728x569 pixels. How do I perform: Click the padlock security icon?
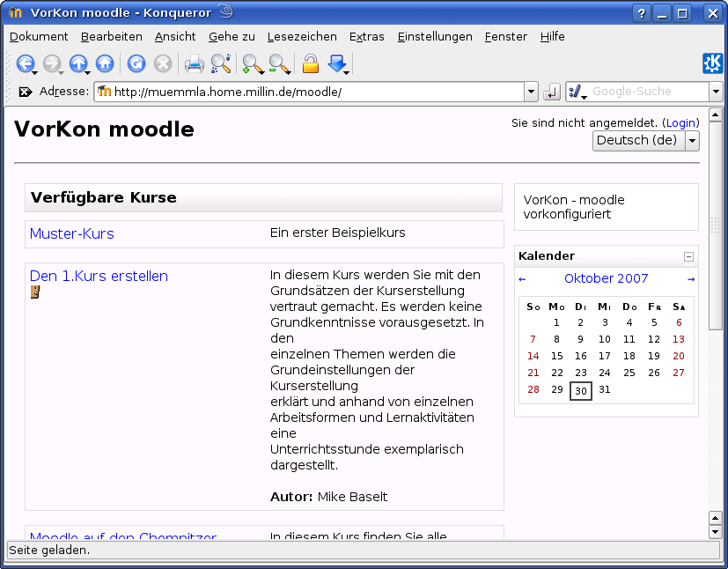coord(311,63)
